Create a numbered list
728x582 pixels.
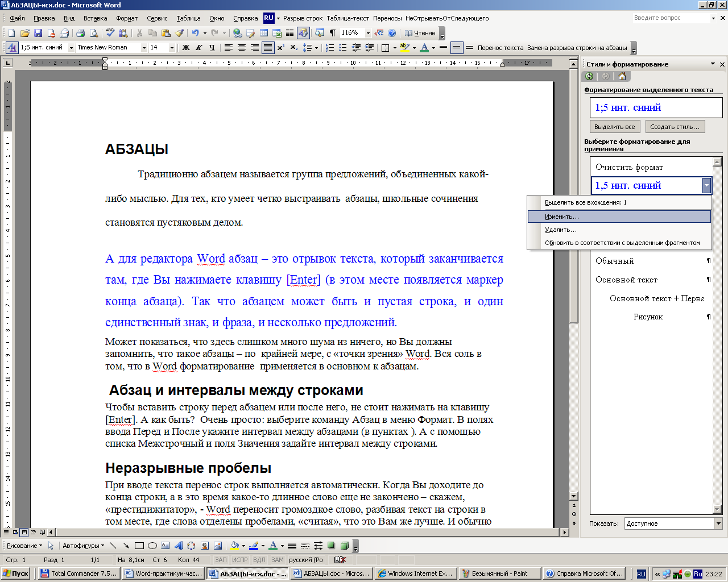[330, 48]
